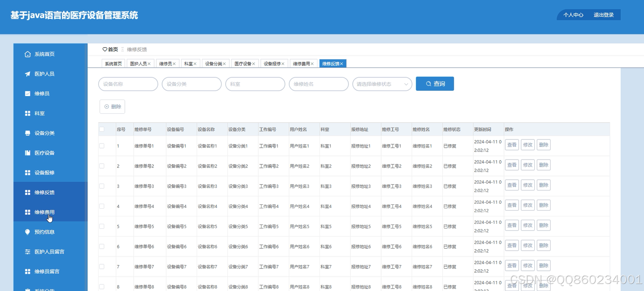Check the checkbox for row 维修单号1
644x291 pixels.
coord(102,146)
